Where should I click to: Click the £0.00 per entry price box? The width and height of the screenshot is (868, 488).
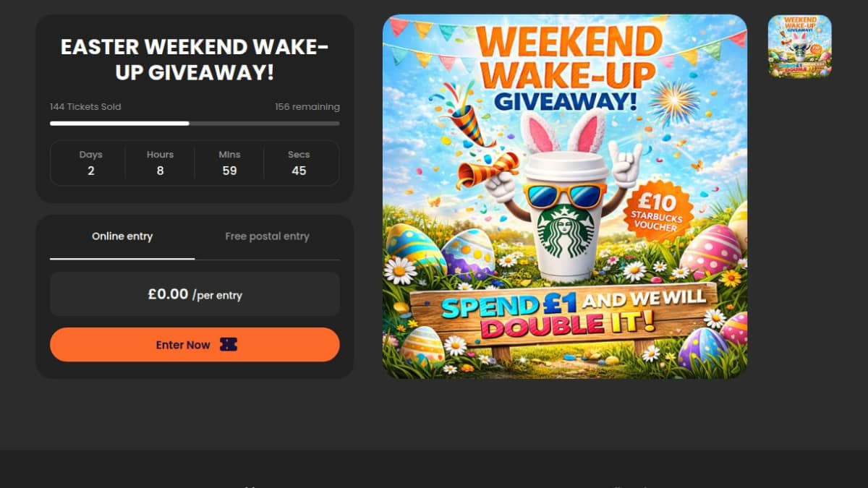tap(195, 294)
